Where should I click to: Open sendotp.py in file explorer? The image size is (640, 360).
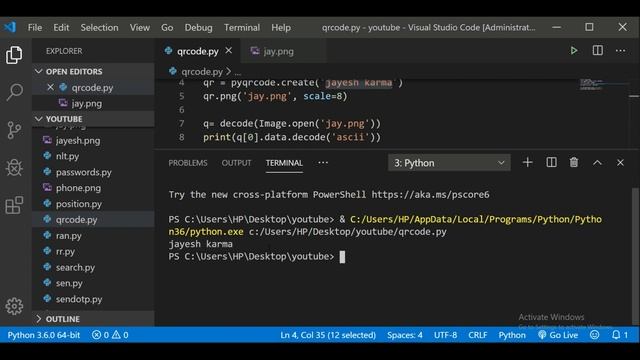(93, 299)
